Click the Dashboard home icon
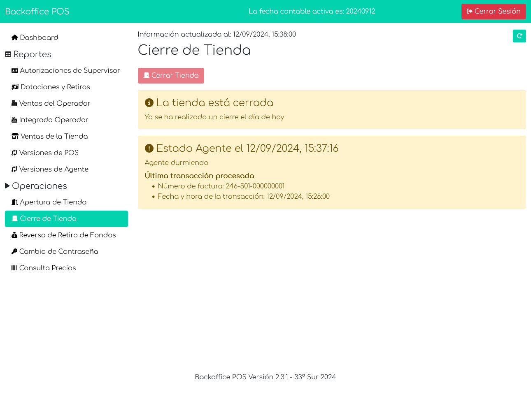 15,37
